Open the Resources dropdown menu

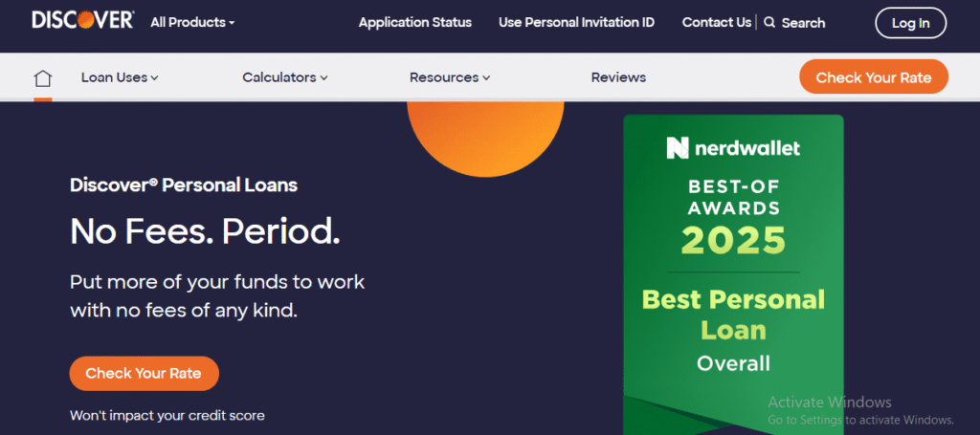tap(450, 77)
